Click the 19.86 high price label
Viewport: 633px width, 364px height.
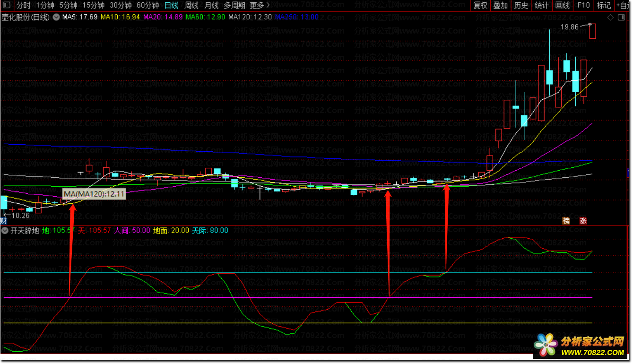[x=570, y=27]
